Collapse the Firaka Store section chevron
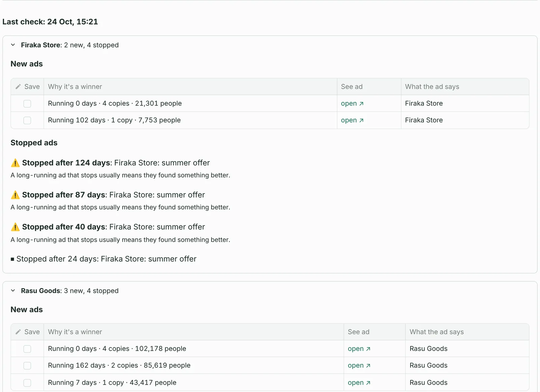This screenshot has height=392, width=540. click(x=13, y=45)
